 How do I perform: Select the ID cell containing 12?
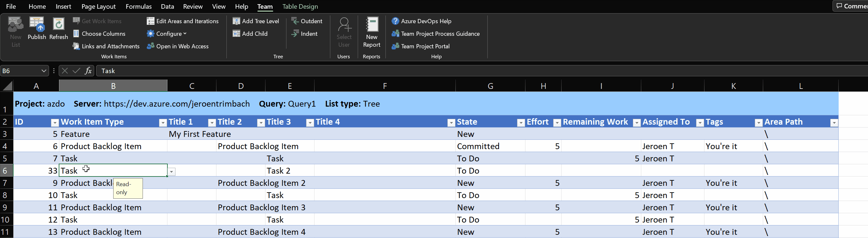[36, 220]
